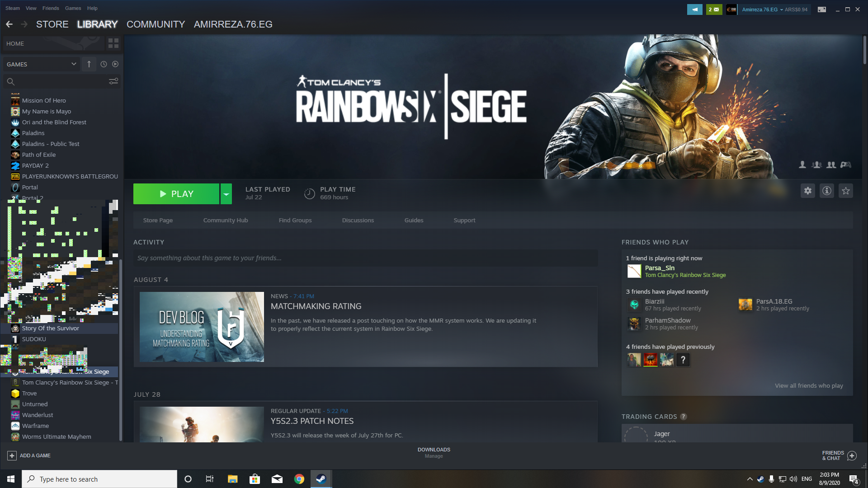The image size is (868, 488).
Task: Select Path of Exile in game list
Action: 39,155
